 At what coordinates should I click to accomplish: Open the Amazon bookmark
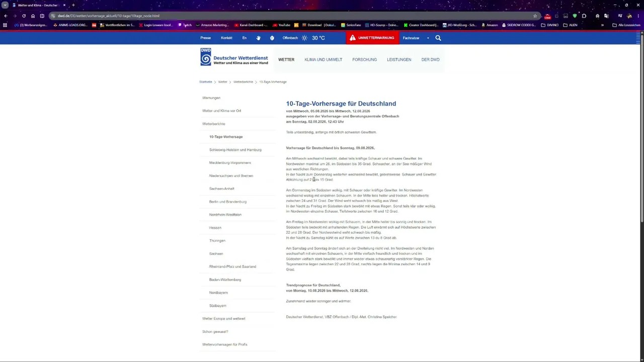pyautogui.click(x=489, y=25)
